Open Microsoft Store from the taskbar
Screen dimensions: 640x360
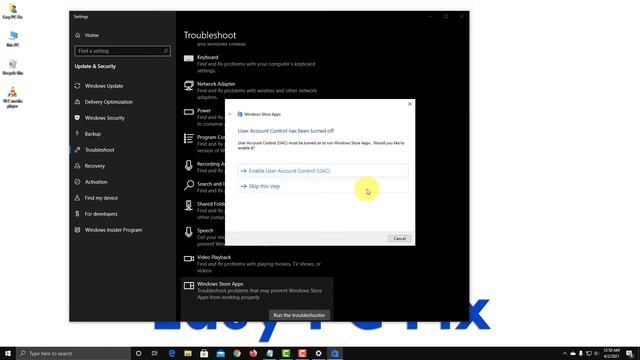(204, 353)
